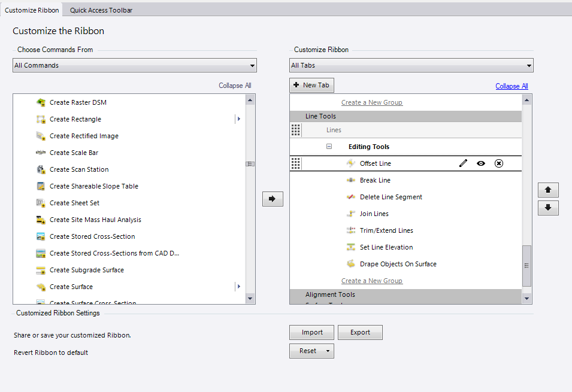Click the Import button
Screen dimensions: 572x392
pos(311,333)
